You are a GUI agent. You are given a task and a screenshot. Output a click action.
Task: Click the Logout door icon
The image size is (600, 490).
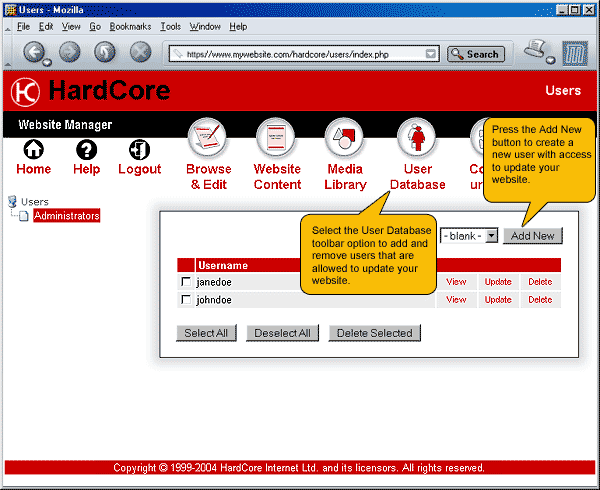(x=139, y=150)
